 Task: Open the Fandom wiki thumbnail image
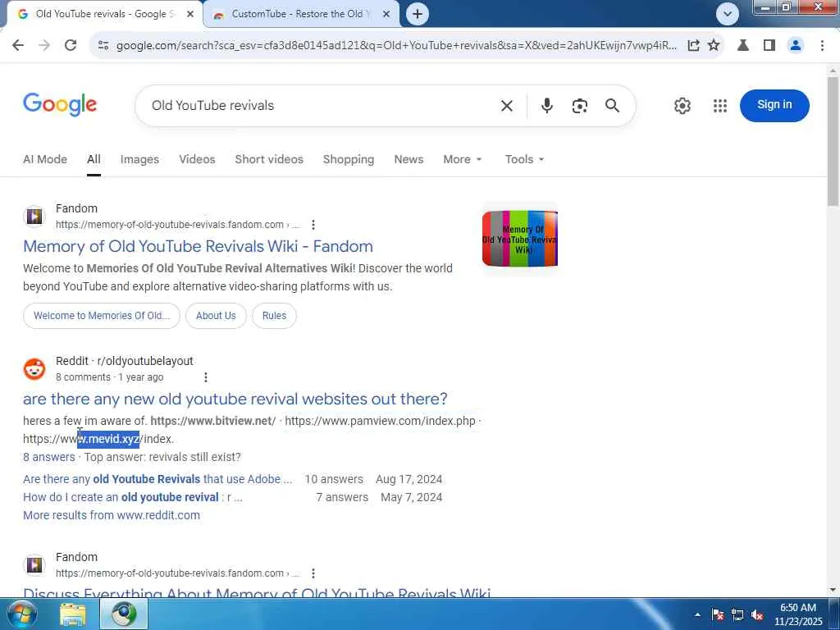click(x=519, y=239)
